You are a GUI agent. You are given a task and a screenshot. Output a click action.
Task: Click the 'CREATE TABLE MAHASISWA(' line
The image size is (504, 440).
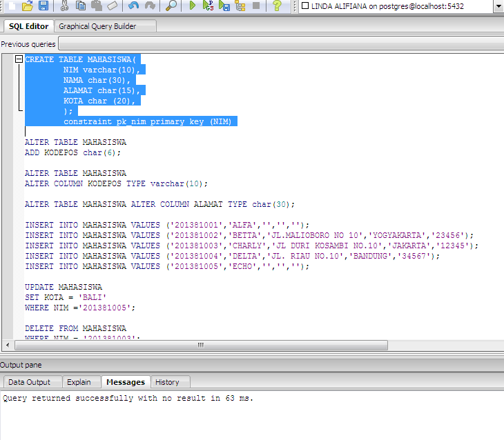(80, 59)
